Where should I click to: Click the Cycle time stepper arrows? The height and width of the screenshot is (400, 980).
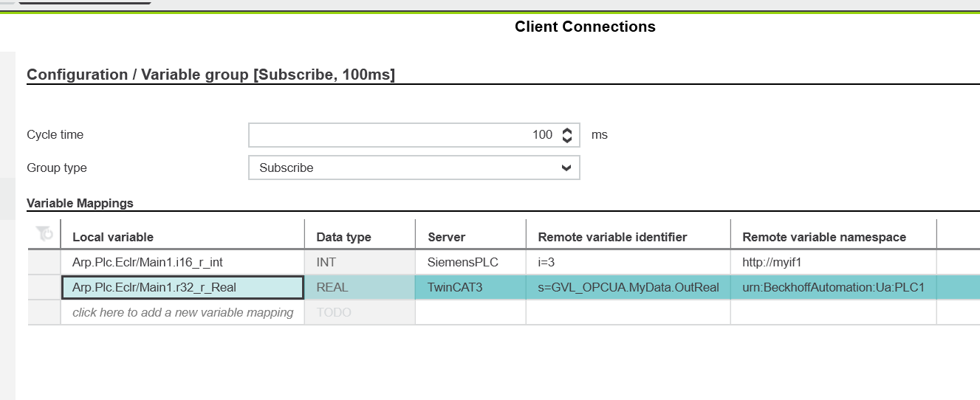tap(566, 135)
